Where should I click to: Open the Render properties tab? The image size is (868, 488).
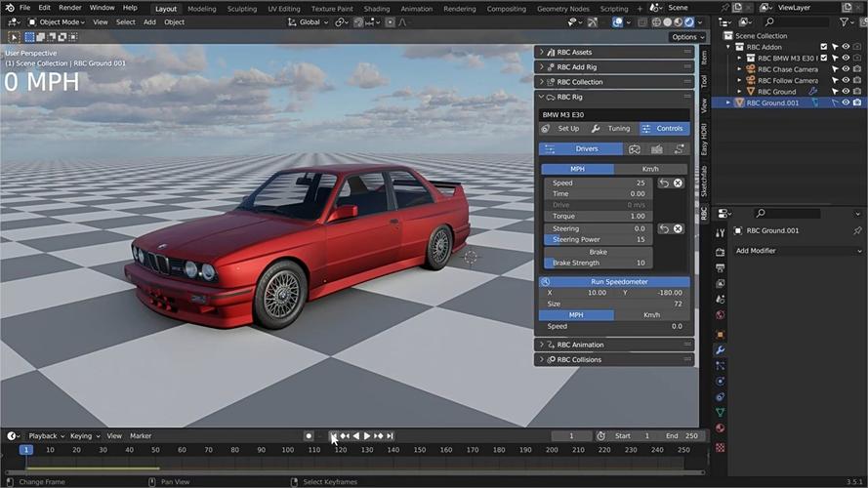[721, 253]
